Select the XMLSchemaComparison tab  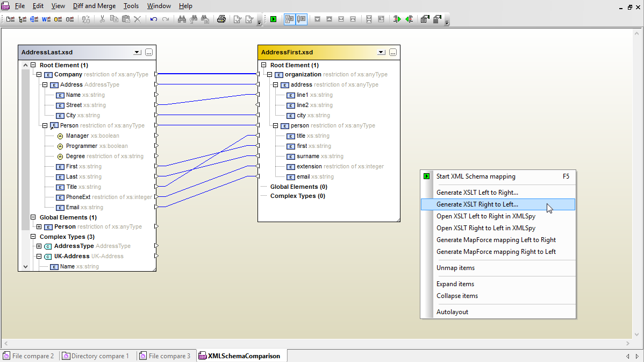pos(240,356)
